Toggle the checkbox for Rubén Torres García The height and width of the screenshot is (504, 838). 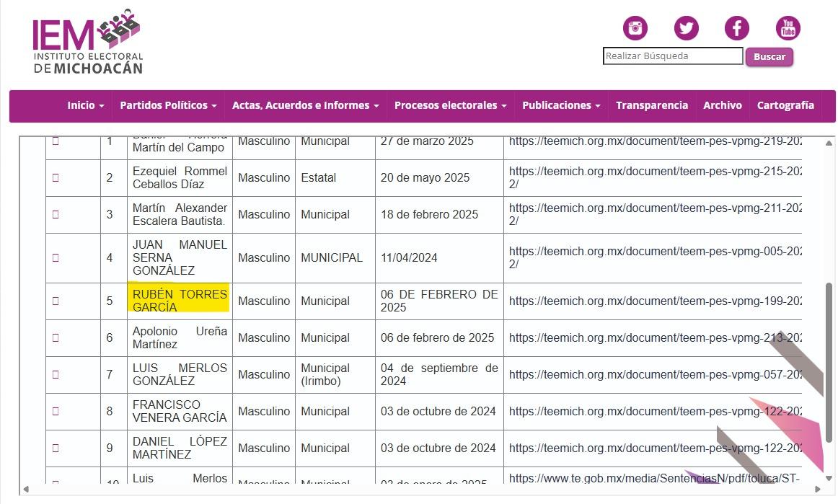click(56, 301)
